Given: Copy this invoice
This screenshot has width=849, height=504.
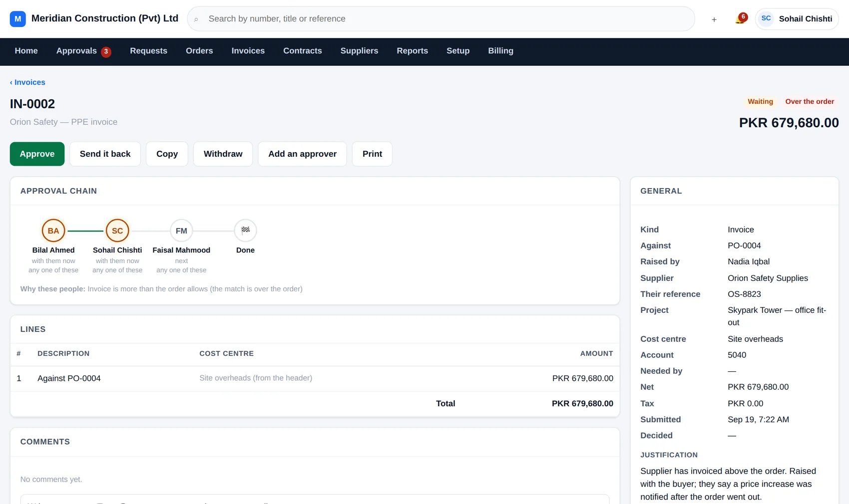Looking at the screenshot, I should pyautogui.click(x=167, y=154).
